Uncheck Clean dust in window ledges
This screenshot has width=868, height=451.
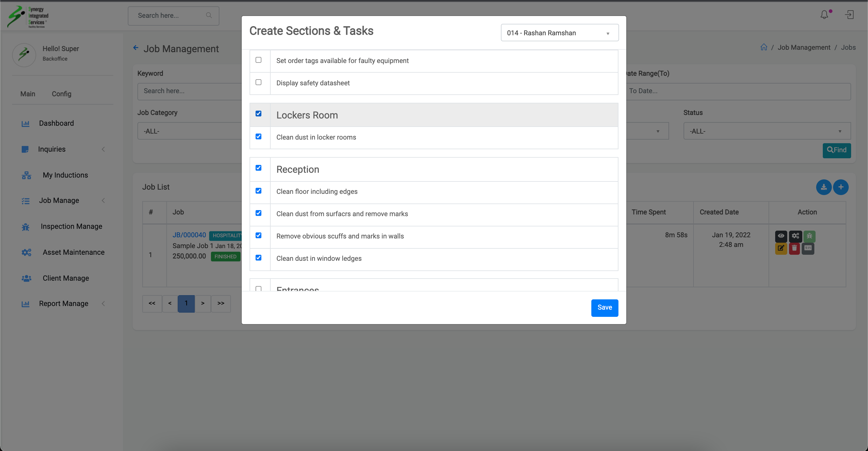click(259, 258)
